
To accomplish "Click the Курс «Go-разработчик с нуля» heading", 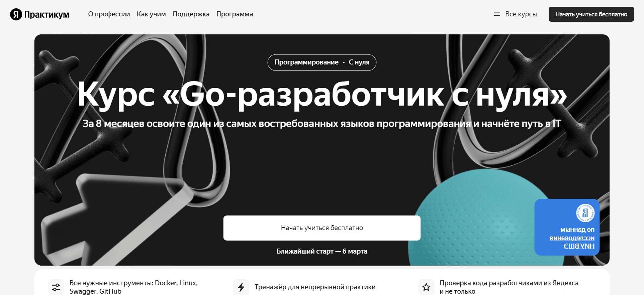I will [x=322, y=95].
